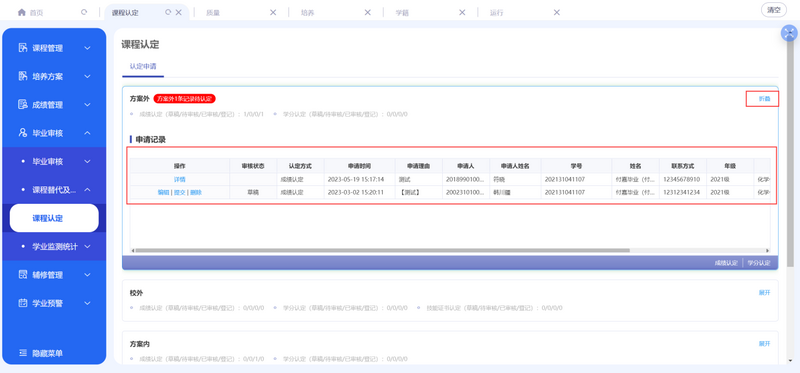The width and height of the screenshot is (800, 373).
Task: Click the table's horizontal scrollbar
Action: 382,251
